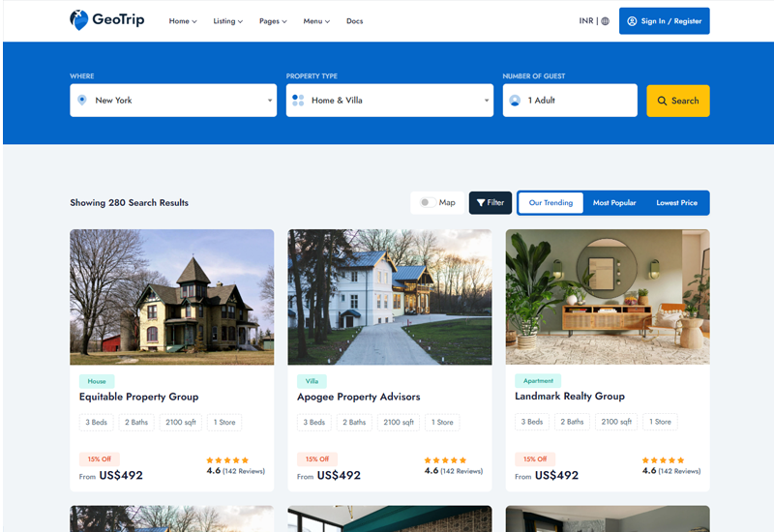Go to the Docs menu item
Image resolution: width=774 pixels, height=532 pixels.
pos(354,21)
